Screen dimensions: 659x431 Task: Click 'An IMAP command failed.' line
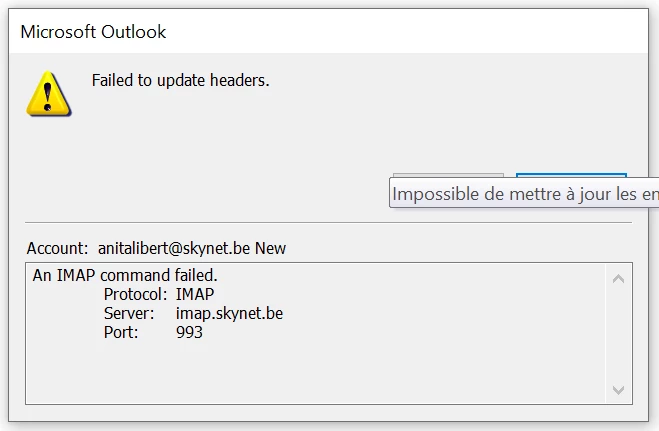pyautogui.click(x=125, y=275)
